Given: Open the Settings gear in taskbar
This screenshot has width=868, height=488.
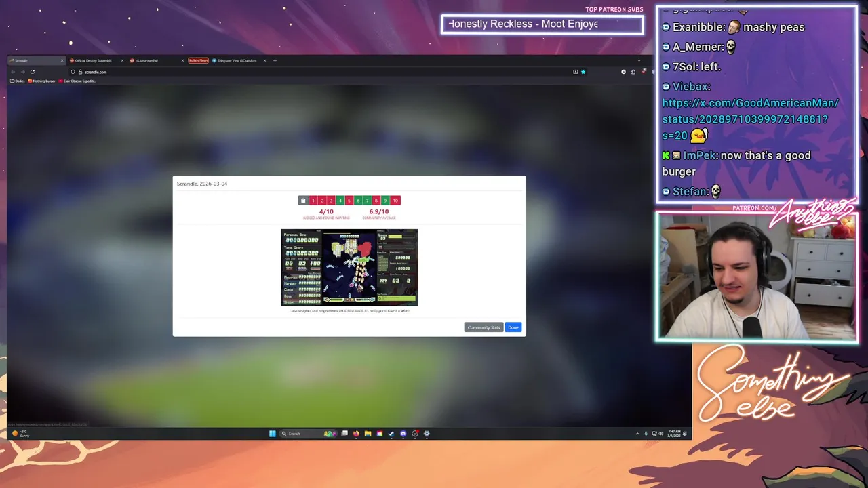Looking at the screenshot, I should tap(427, 434).
